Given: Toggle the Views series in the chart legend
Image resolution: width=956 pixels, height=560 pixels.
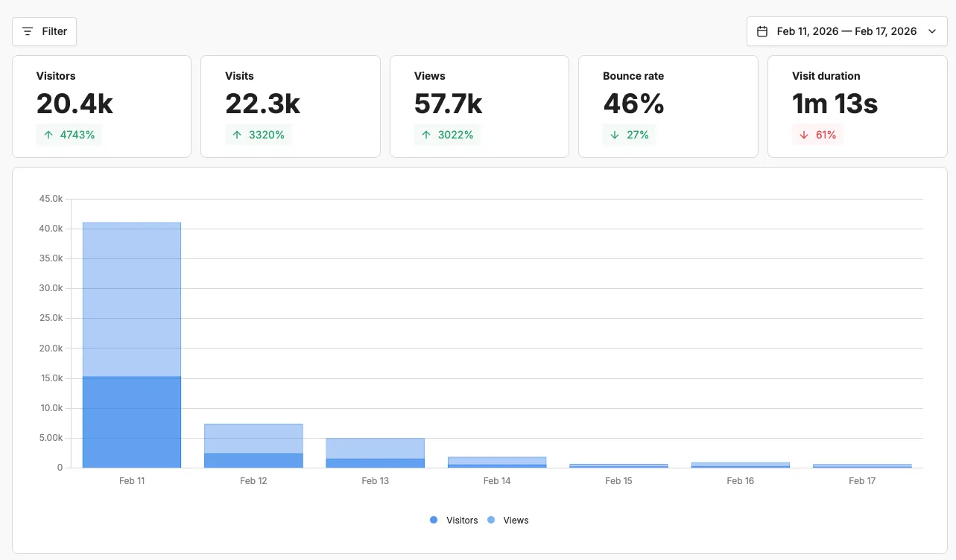Looking at the screenshot, I should [508, 520].
